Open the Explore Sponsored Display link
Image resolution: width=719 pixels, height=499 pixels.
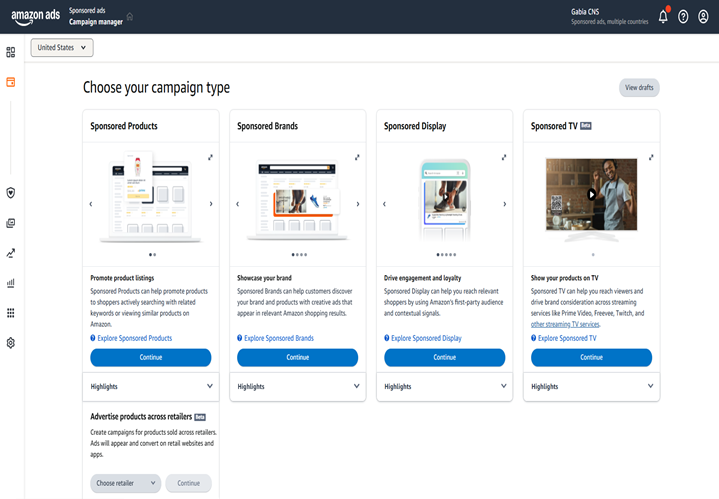point(425,338)
